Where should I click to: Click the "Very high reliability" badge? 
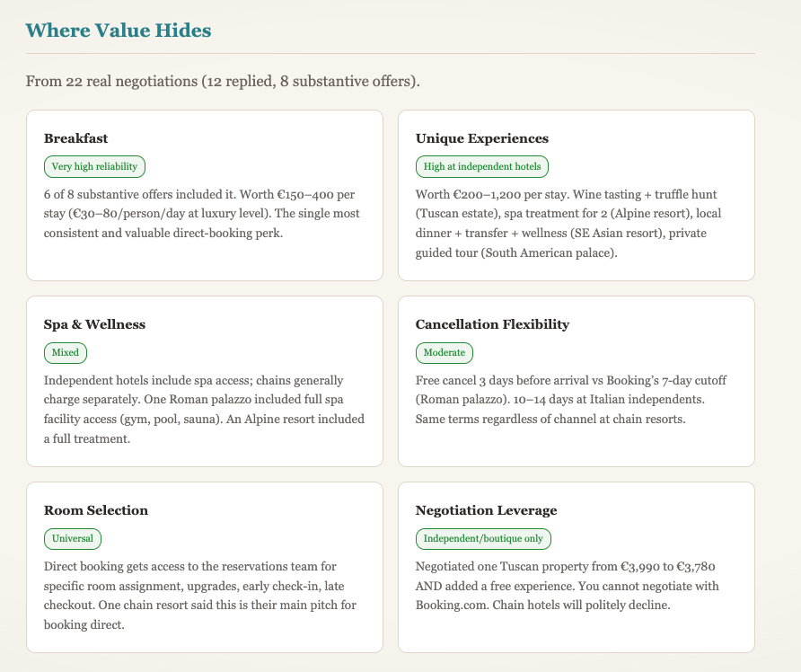(94, 166)
